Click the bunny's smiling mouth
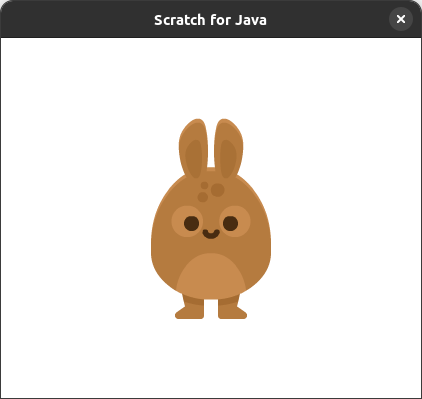The height and width of the screenshot is (399, 422). pyautogui.click(x=211, y=234)
